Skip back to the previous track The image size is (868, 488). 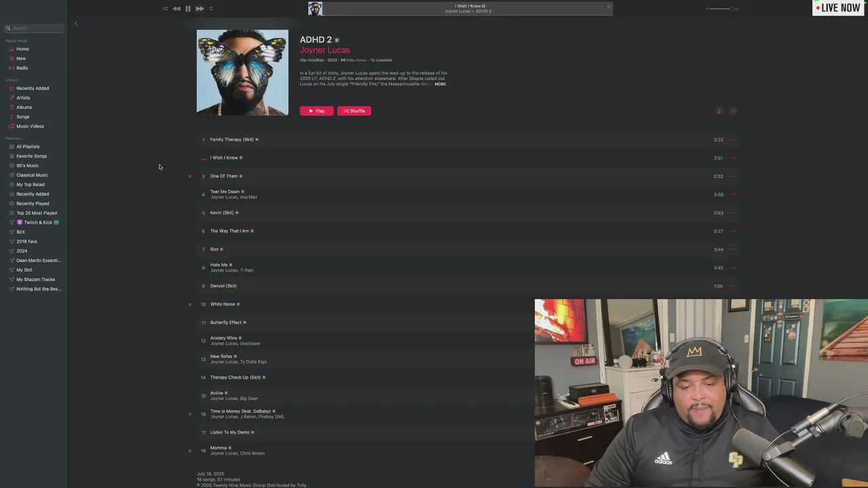176,9
